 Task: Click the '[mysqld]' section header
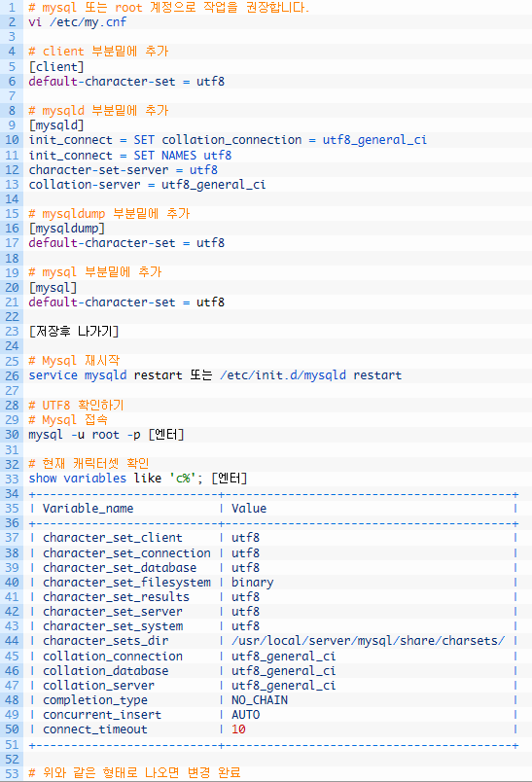[55, 124]
